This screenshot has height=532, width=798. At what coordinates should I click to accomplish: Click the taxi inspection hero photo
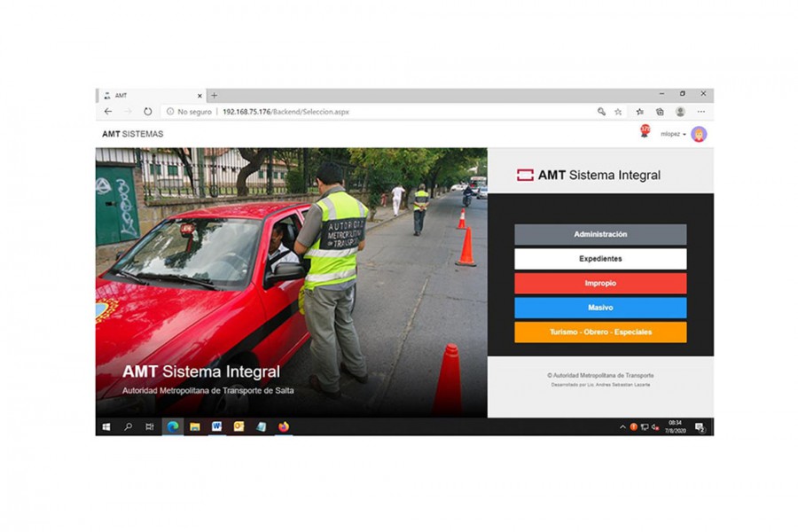(x=291, y=283)
